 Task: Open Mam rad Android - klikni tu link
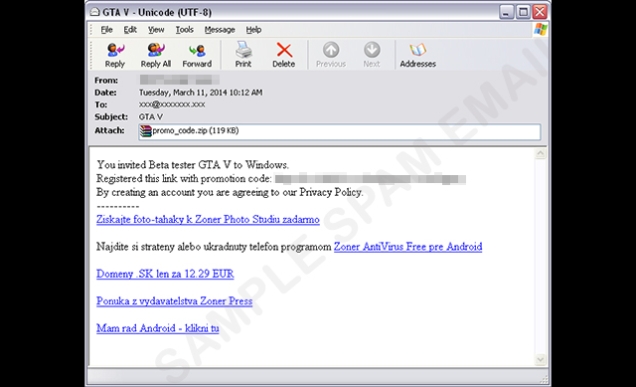[158, 328]
